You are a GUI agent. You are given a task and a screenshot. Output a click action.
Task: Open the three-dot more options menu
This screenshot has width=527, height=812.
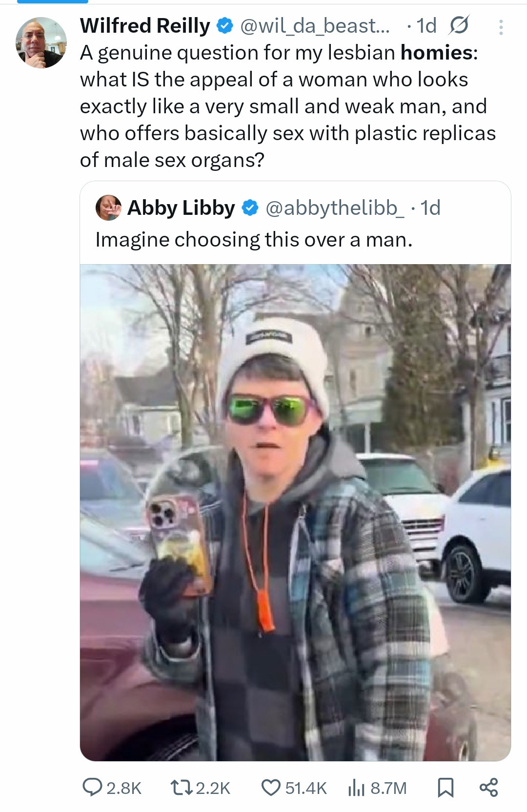pos(501,27)
